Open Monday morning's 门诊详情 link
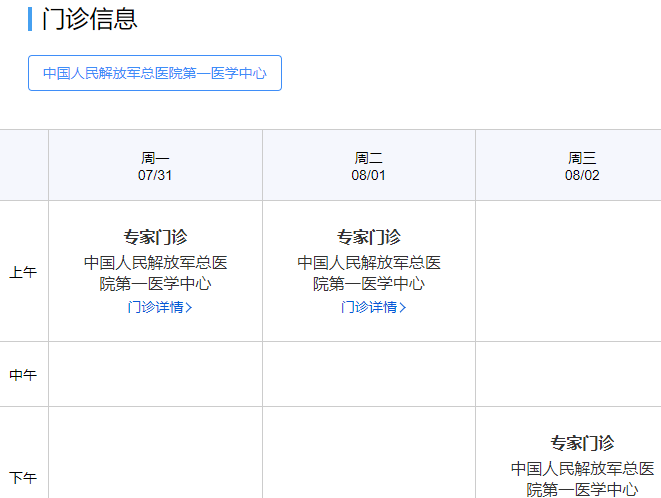 tap(155, 308)
